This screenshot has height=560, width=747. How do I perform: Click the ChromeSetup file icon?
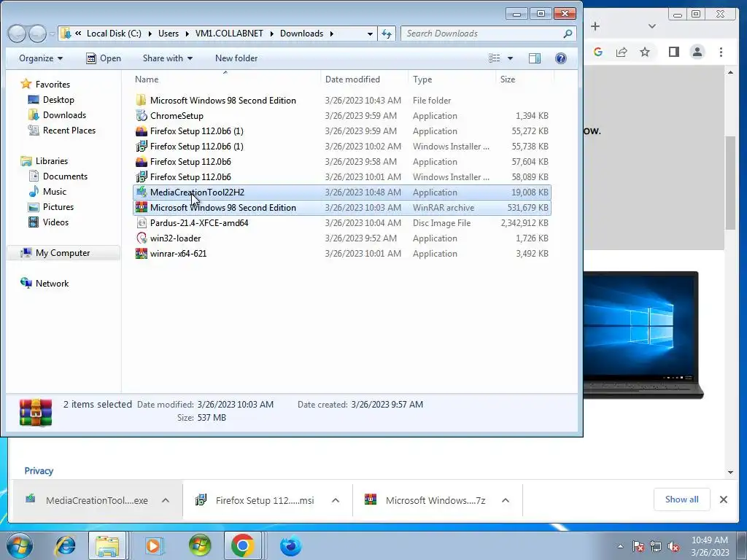[x=142, y=116]
